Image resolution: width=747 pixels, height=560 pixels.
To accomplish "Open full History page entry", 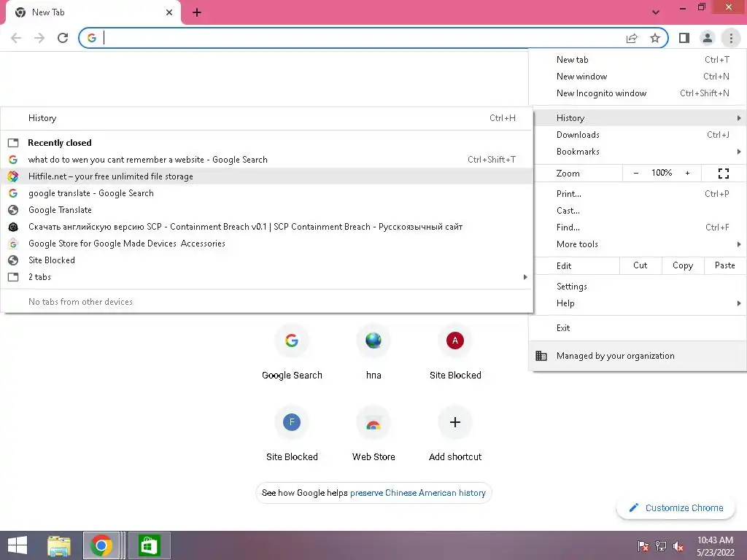I will click(x=267, y=118).
